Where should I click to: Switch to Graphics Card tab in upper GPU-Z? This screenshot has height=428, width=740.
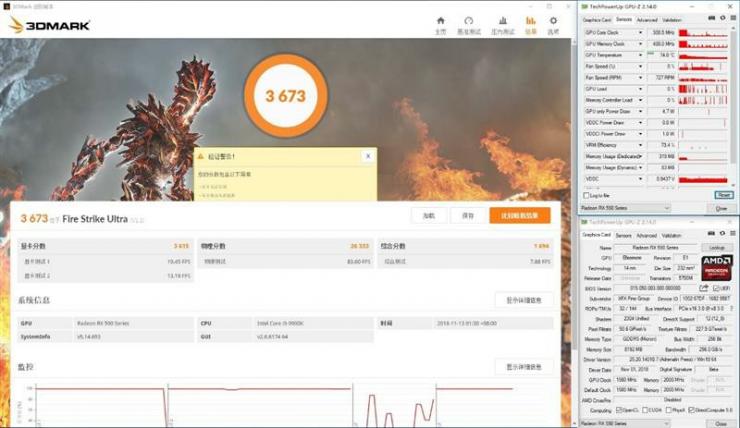coord(597,20)
